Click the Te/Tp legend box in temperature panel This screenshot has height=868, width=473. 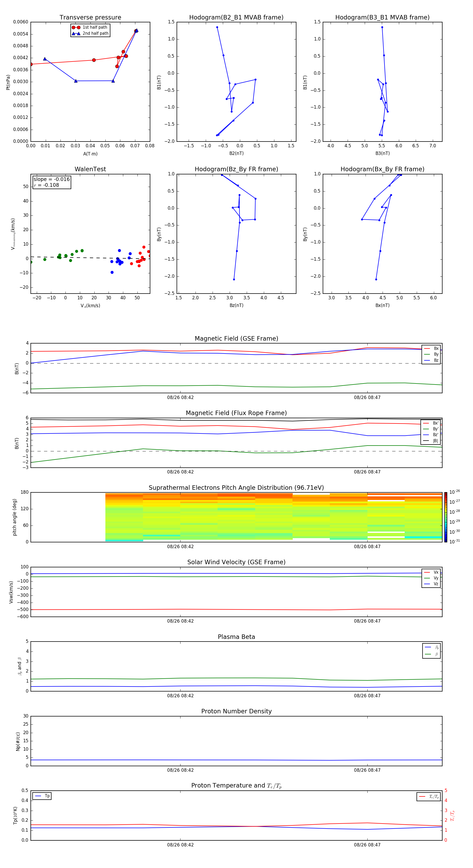click(429, 796)
